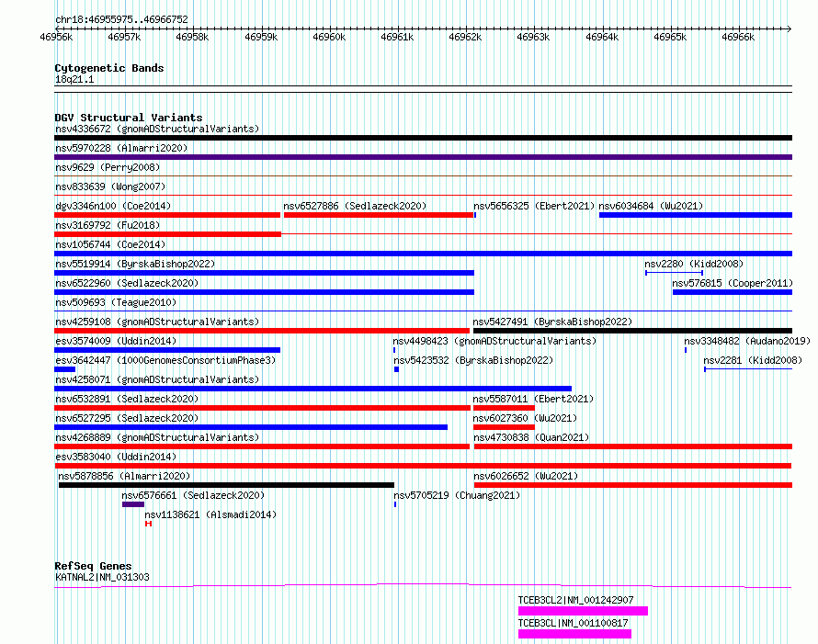Click blue bar under nsv6527295
This screenshot has height=644, width=818.
(251, 427)
